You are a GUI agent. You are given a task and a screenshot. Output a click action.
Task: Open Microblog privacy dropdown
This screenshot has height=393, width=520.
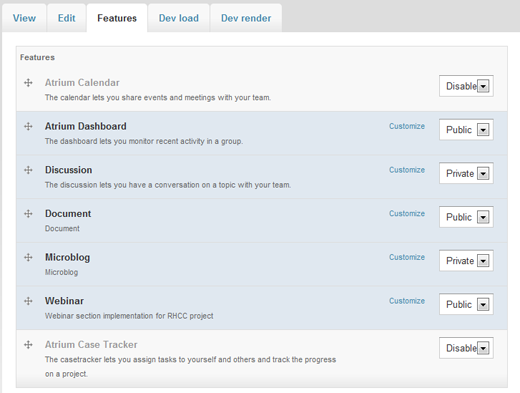pos(466,261)
